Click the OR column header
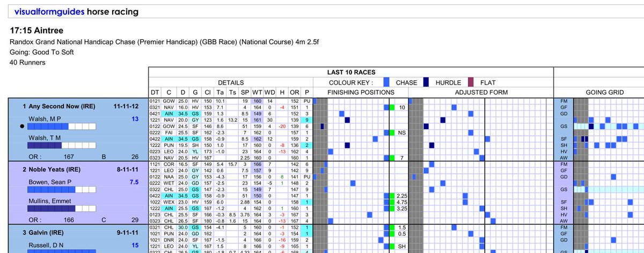The height and width of the screenshot is (253, 644). 295,93
